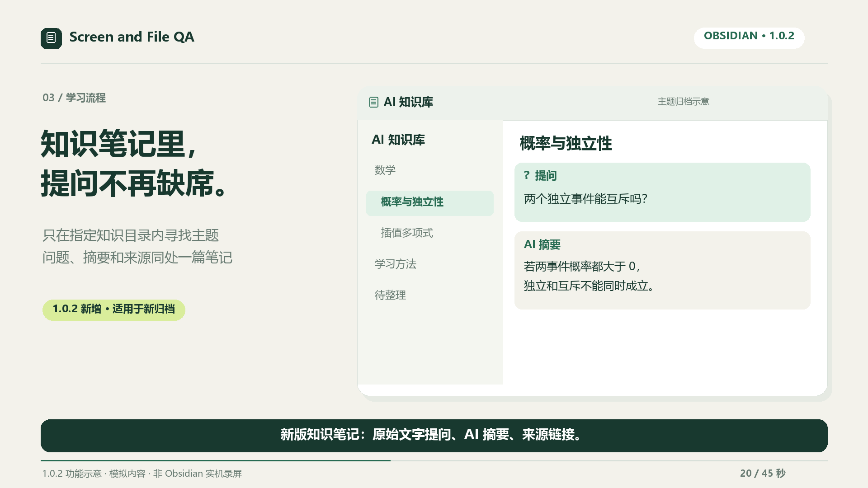This screenshot has height=488, width=868.
Task: Click the 1.0.2 新增 • 适用于新归档 badge
Action: click(x=114, y=310)
